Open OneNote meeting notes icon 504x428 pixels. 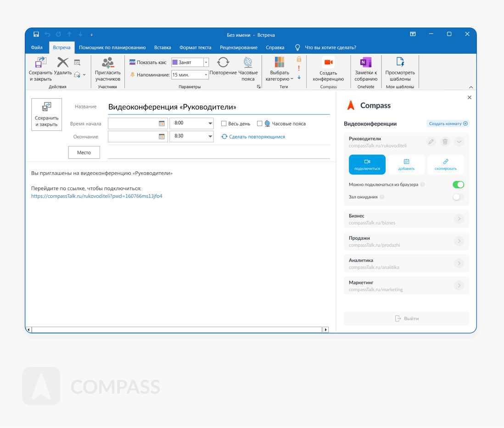365,62
